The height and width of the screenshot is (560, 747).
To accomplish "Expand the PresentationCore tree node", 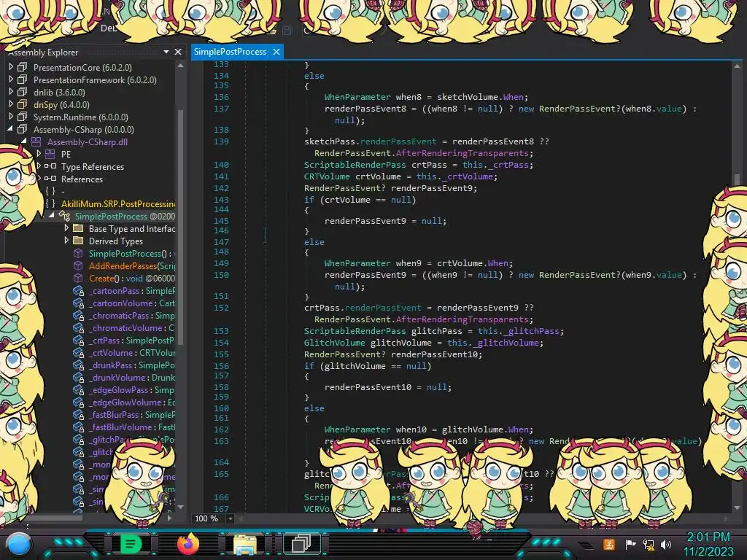I will pyautogui.click(x=11, y=66).
